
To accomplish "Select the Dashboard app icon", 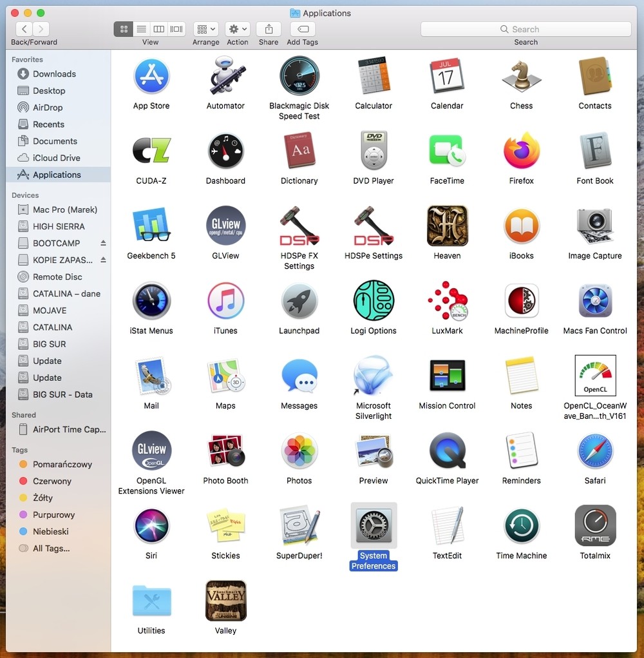I will pyautogui.click(x=225, y=151).
